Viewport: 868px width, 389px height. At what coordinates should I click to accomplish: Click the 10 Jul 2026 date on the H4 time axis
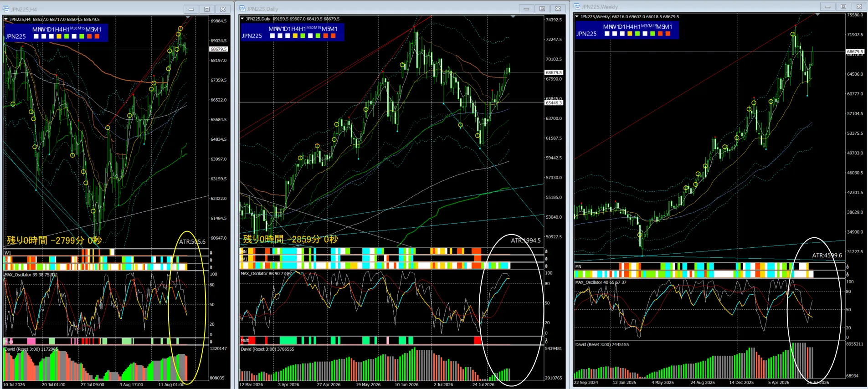point(14,385)
